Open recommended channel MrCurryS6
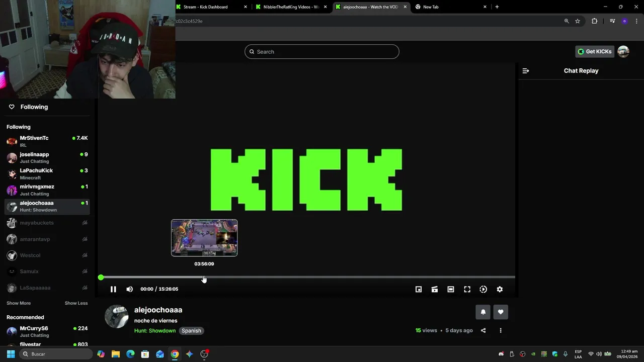Screen dimensions: 644x362 click(x=47, y=331)
